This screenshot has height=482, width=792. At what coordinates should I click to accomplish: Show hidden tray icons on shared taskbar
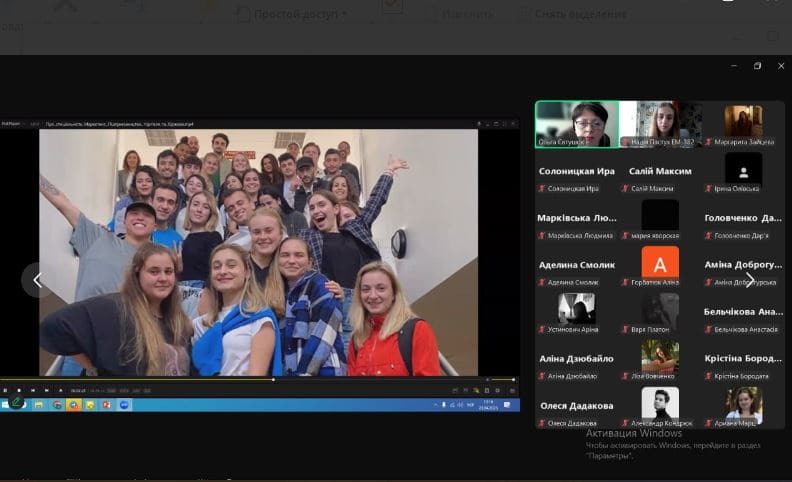click(435, 405)
